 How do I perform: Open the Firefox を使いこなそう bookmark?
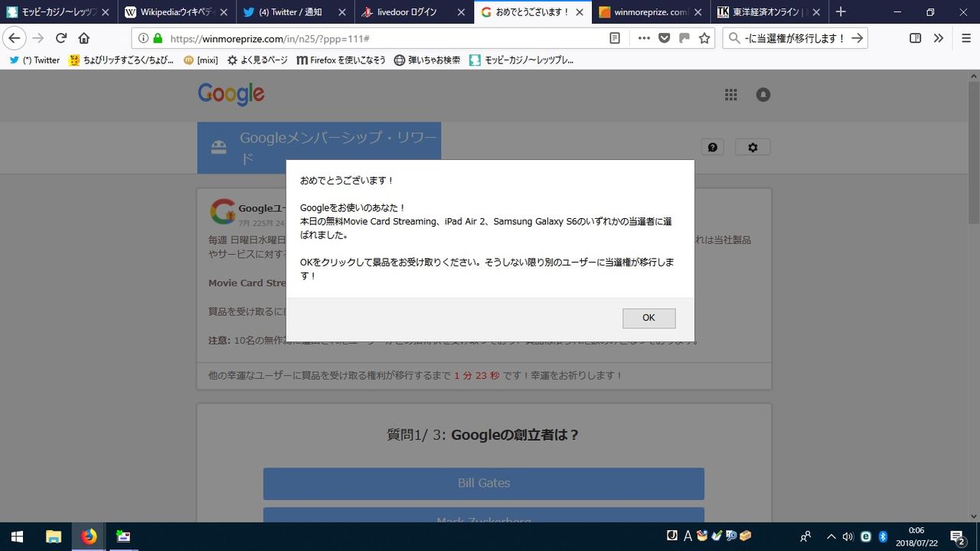(x=341, y=60)
